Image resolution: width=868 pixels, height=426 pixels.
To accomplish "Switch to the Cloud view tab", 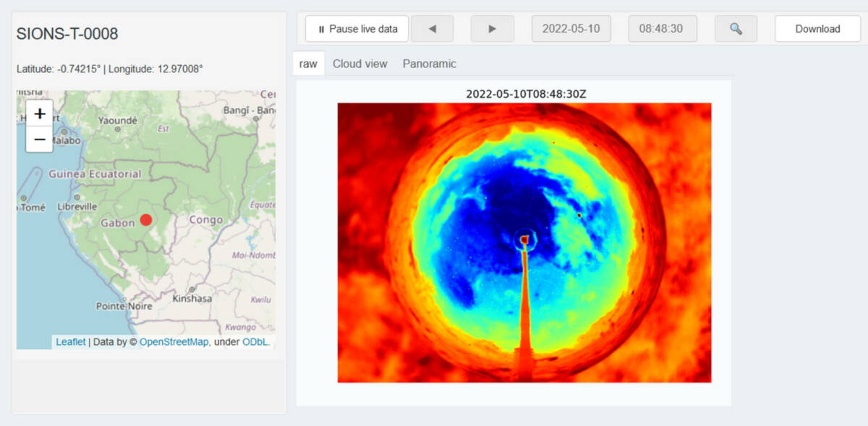I will (x=359, y=64).
